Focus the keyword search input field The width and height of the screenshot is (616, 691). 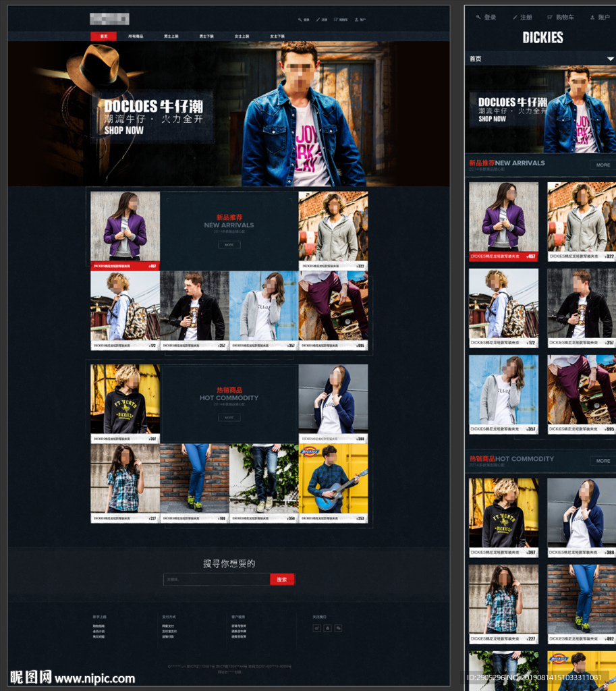click(217, 580)
